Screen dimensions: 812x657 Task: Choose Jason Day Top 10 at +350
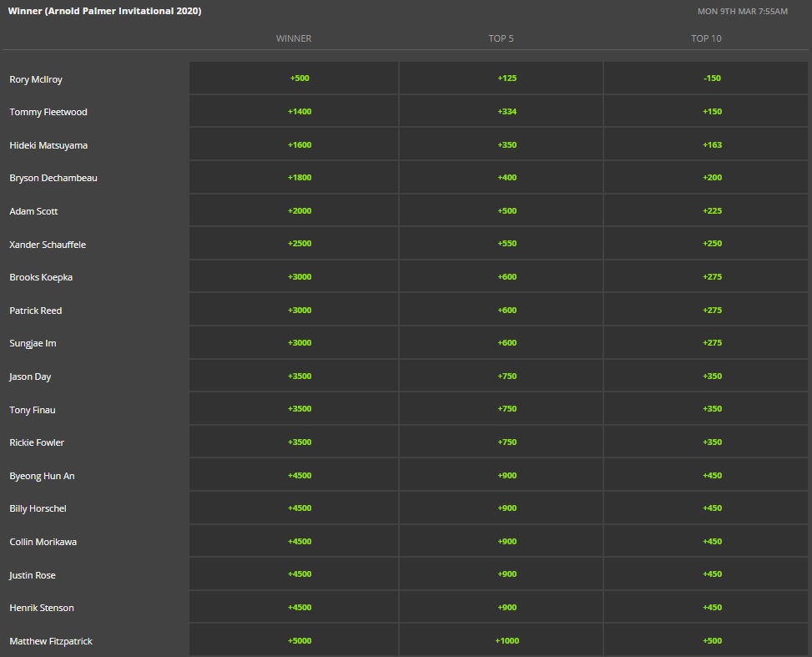[x=705, y=376]
